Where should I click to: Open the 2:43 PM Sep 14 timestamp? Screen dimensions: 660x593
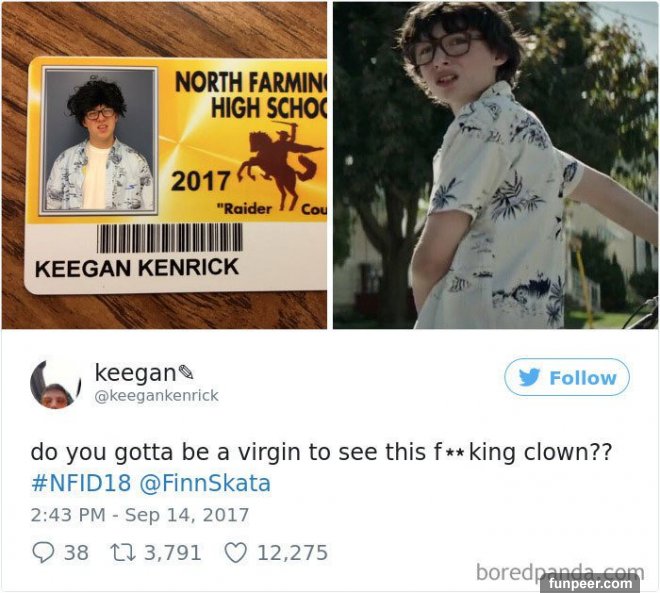[x=140, y=515]
